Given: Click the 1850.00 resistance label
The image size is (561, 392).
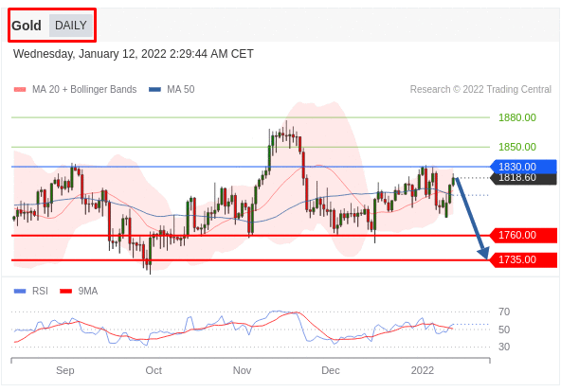Looking at the screenshot, I should tap(517, 147).
